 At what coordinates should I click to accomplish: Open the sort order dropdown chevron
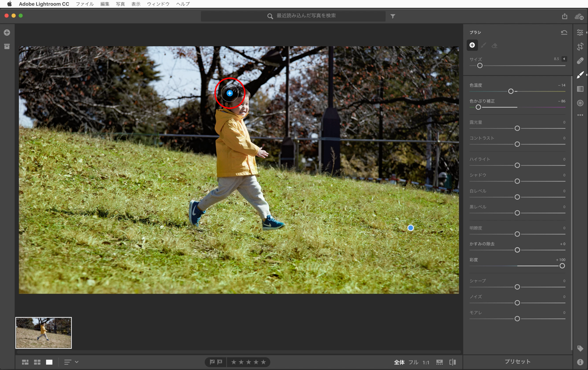pyautogui.click(x=77, y=362)
